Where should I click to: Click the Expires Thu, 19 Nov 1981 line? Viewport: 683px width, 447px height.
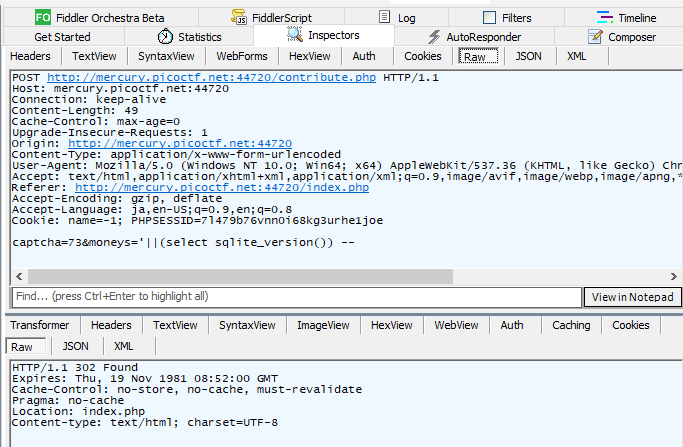point(145,378)
